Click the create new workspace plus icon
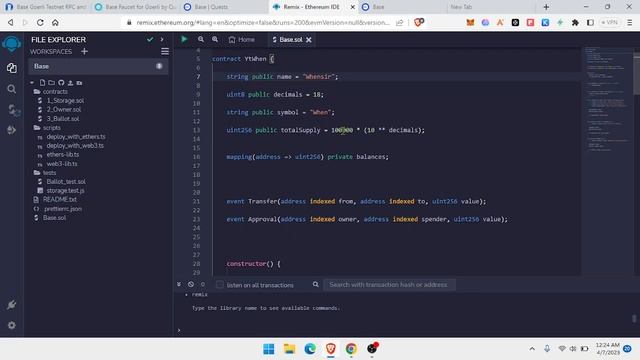 (x=84, y=51)
